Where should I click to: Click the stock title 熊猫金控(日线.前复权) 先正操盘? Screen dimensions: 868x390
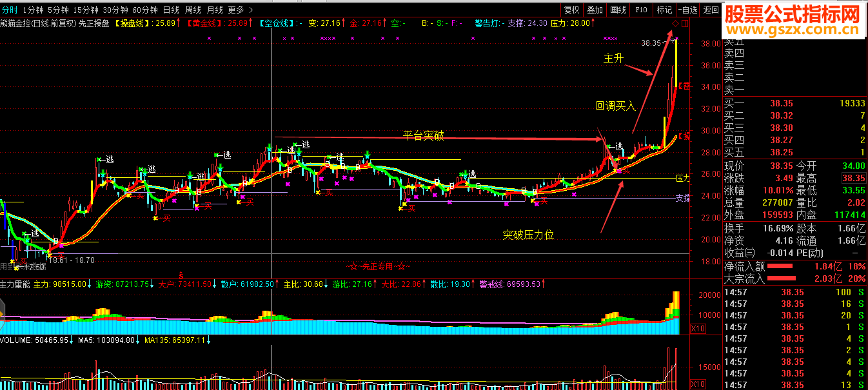(55, 23)
